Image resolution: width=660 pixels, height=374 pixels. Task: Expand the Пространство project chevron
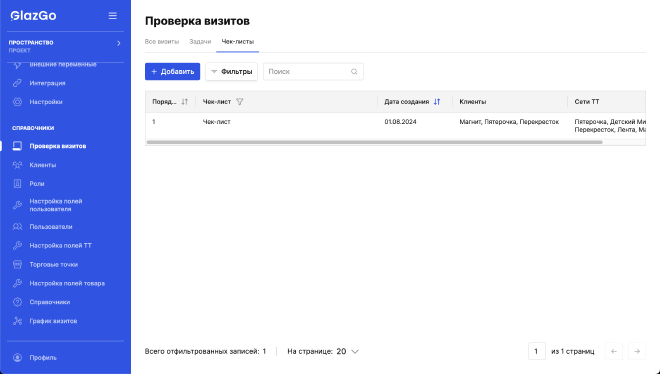click(x=119, y=43)
